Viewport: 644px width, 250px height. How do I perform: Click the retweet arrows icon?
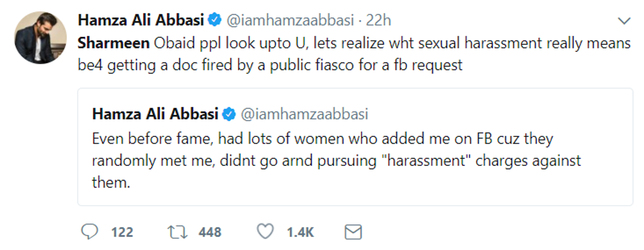[x=177, y=232]
